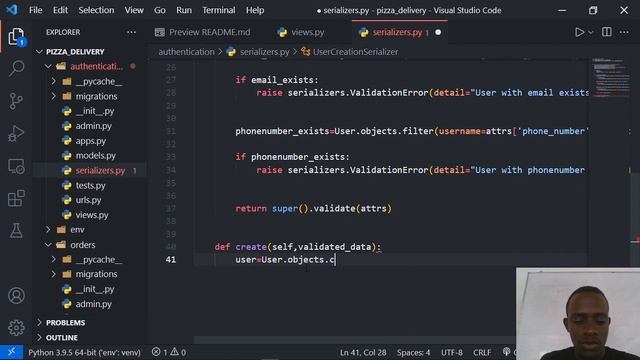Click the warnings count in status bar
The height and width of the screenshot is (360, 640).
point(178,352)
